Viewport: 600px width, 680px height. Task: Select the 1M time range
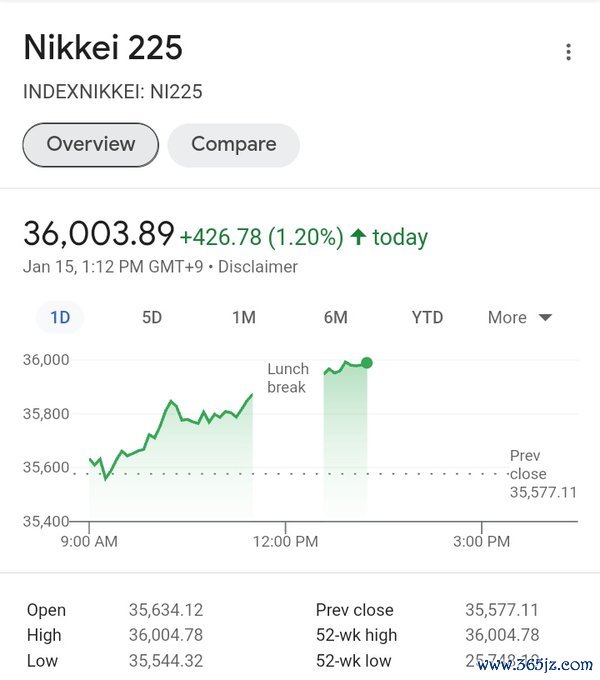click(x=244, y=317)
